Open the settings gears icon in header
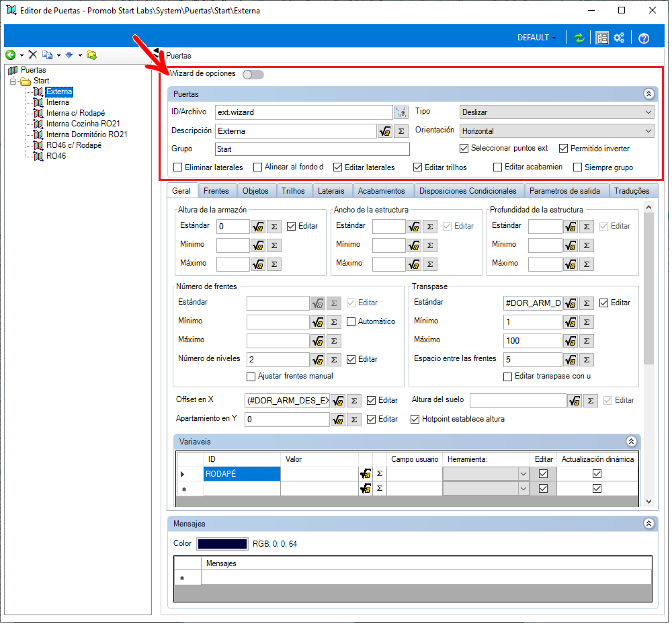Image resolution: width=672 pixels, height=628 pixels. pyautogui.click(x=619, y=38)
